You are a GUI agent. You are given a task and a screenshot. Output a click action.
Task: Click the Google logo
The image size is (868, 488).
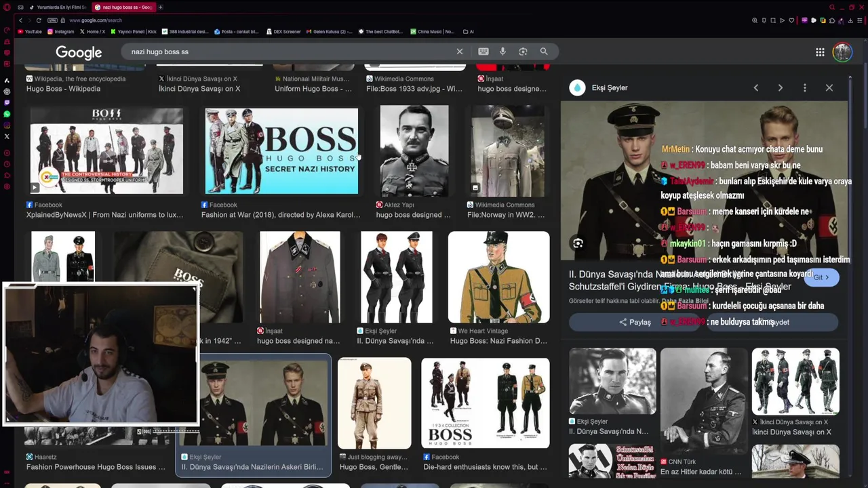[79, 52]
